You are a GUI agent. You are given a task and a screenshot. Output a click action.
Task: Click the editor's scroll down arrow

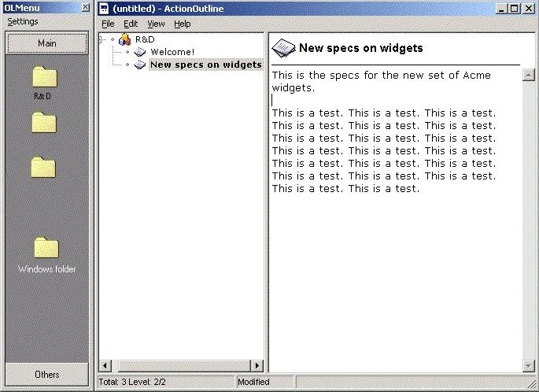(528, 366)
